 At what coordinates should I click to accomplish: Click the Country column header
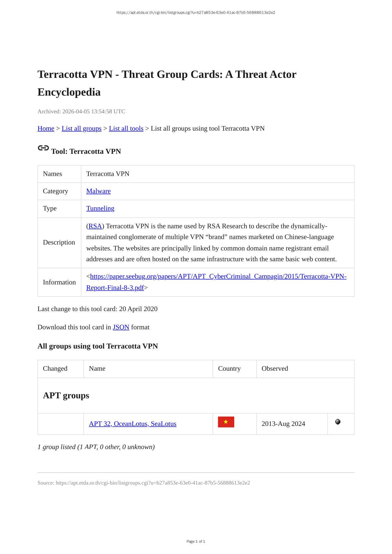tap(229, 368)
